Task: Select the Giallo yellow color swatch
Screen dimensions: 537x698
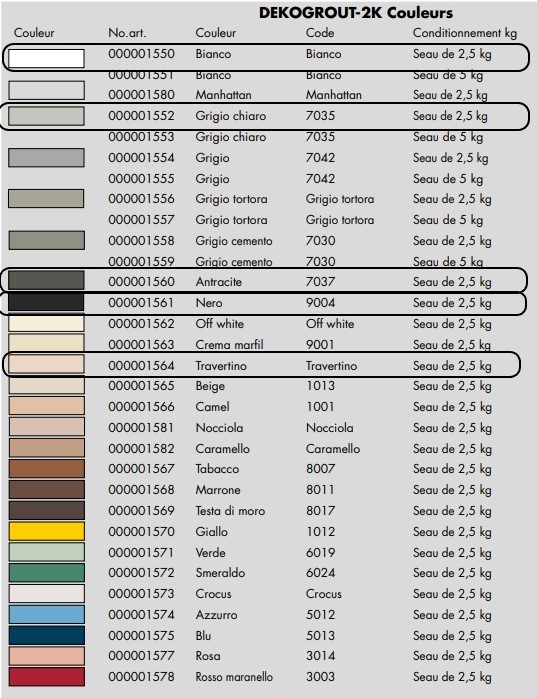Action: pyautogui.click(x=47, y=532)
